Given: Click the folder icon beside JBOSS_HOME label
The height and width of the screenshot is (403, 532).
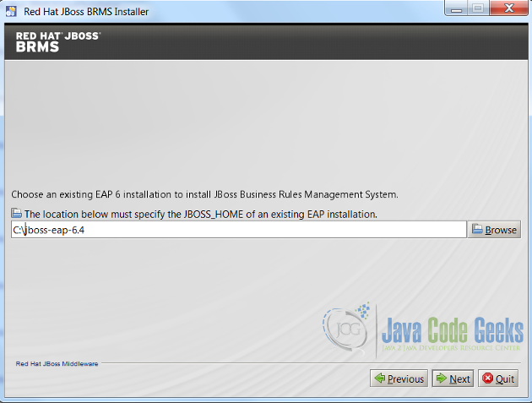Looking at the screenshot, I should click(x=16, y=213).
